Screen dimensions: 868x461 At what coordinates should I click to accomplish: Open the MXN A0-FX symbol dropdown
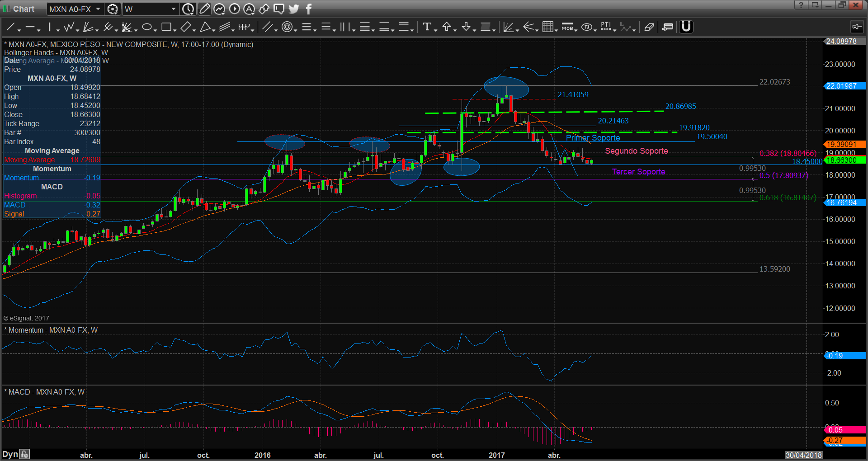(98, 9)
